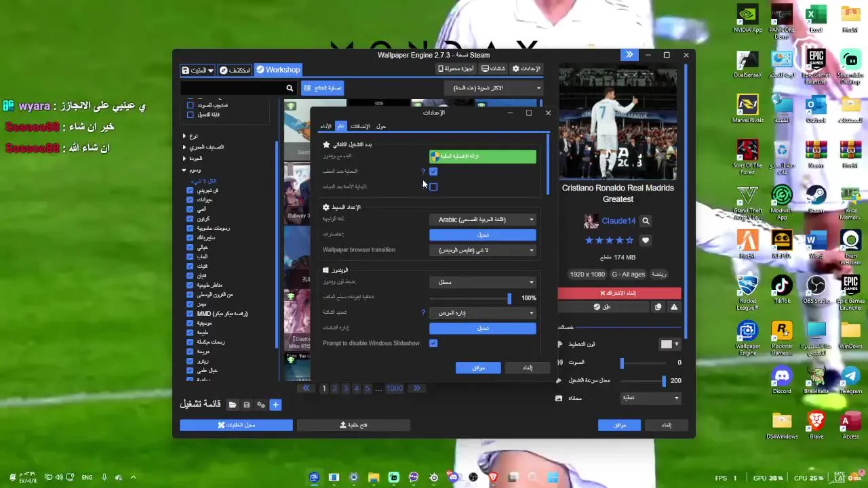Open the المثبت installed tab dropdown

click(x=197, y=70)
